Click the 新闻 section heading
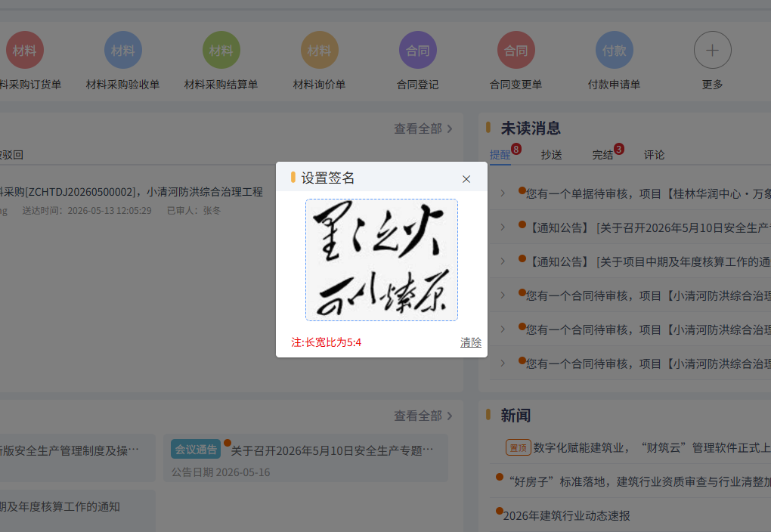771x532 pixels. [516, 416]
